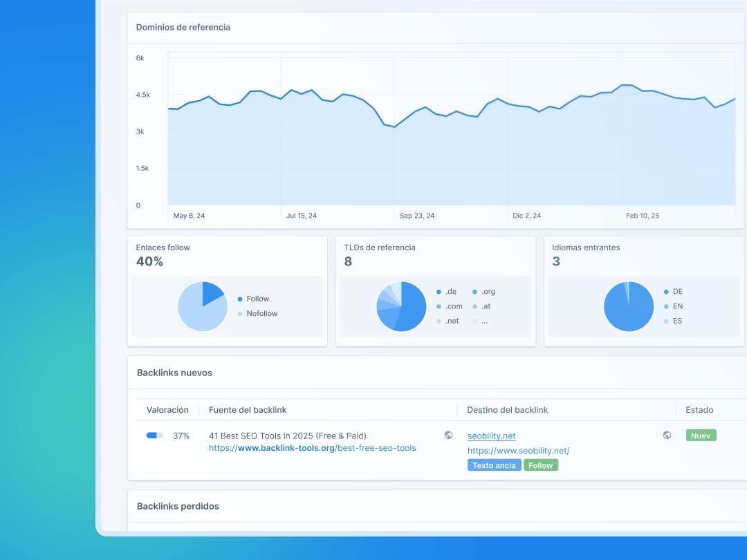Sort by the Valoración column header
This screenshot has width=747, height=560.
point(167,410)
